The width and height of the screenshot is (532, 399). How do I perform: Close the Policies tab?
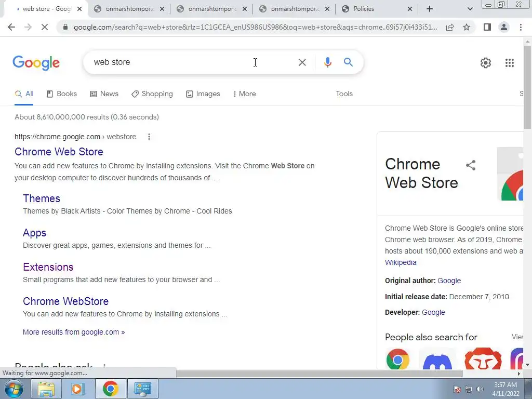(409, 9)
